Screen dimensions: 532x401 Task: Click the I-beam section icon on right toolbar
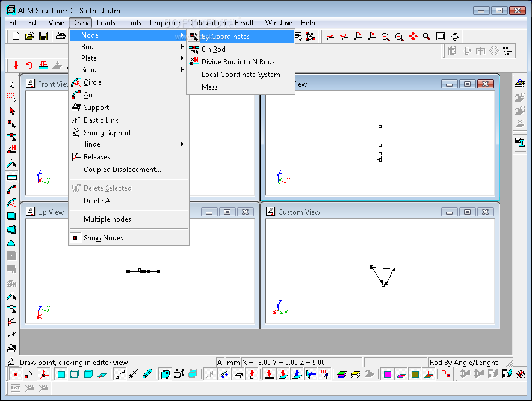pyautogui.click(x=520, y=142)
